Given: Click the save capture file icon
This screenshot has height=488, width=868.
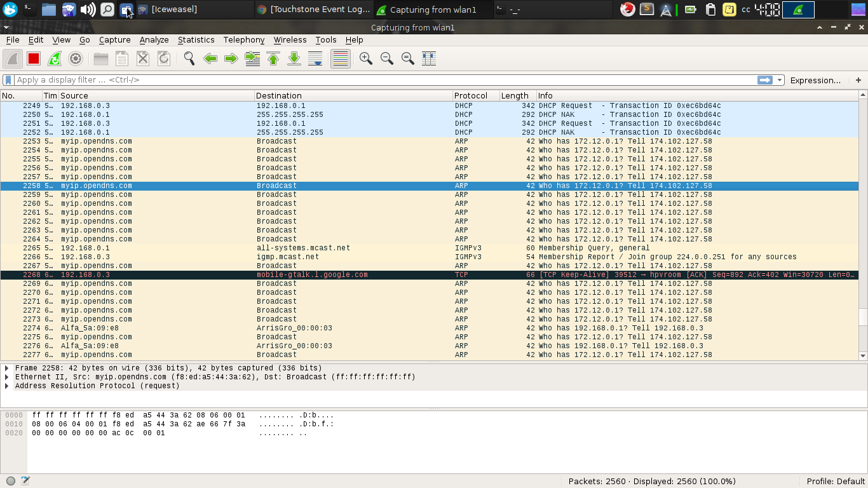Looking at the screenshot, I should pyautogui.click(x=122, y=58).
